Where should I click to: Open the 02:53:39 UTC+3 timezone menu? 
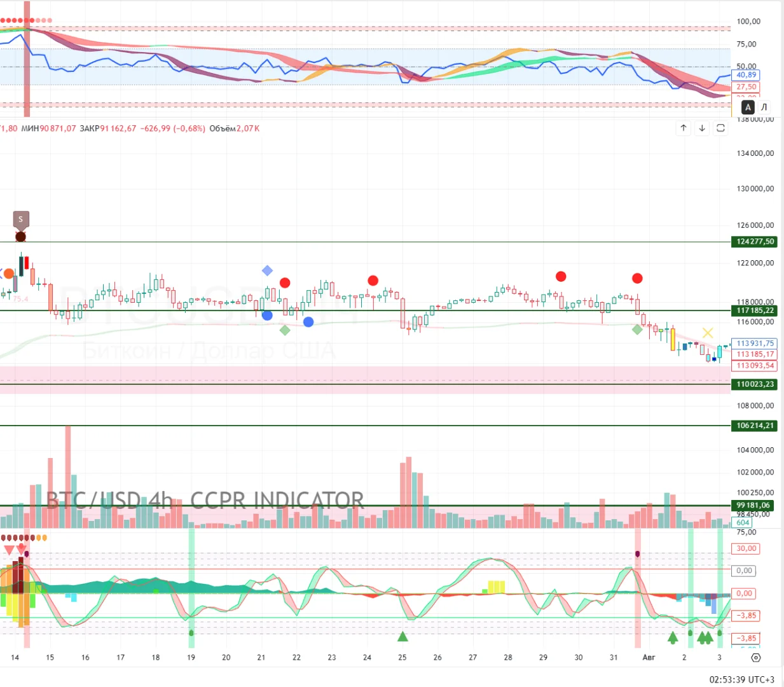pos(742,679)
